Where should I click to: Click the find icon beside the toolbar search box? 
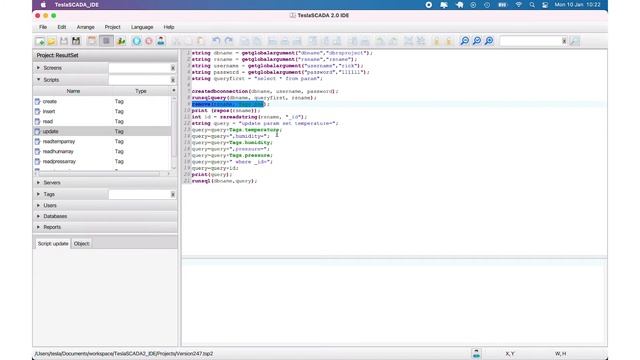575,41
